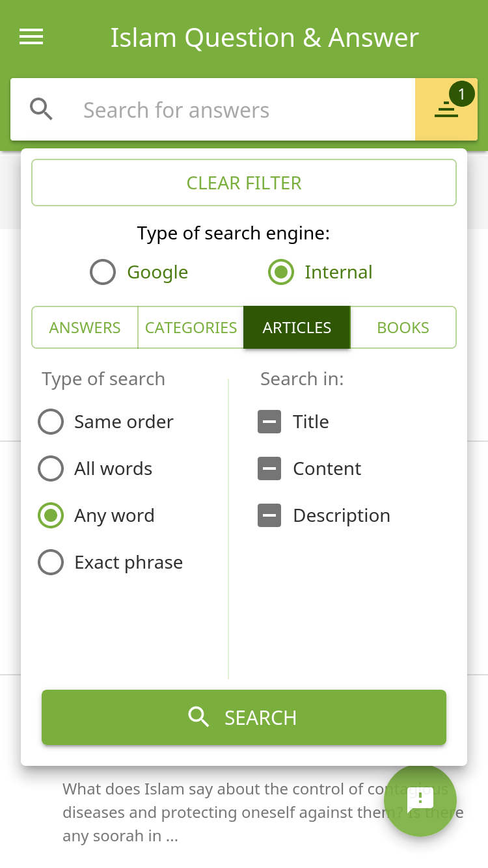Image resolution: width=488 pixels, height=868 pixels.
Task: Select Internal search engine radio button
Action: (281, 272)
